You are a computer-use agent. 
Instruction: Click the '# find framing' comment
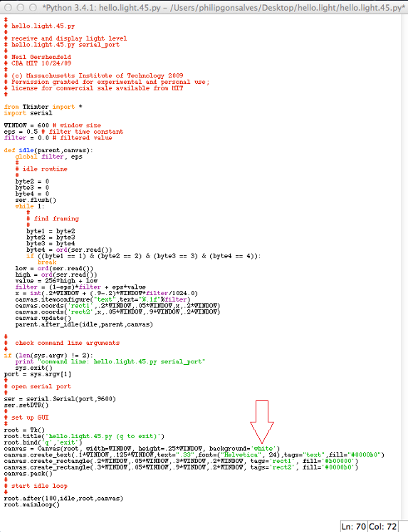(53, 219)
